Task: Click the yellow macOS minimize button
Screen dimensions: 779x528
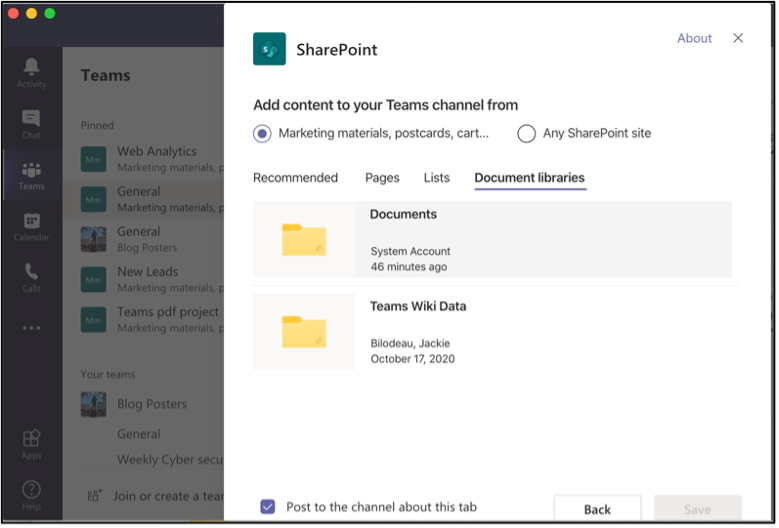Action: [x=31, y=13]
